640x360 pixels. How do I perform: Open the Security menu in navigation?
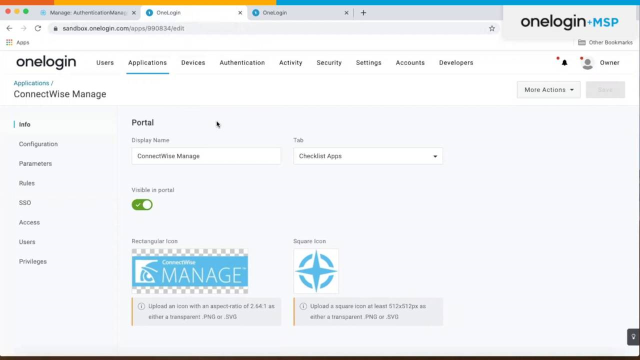329,63
